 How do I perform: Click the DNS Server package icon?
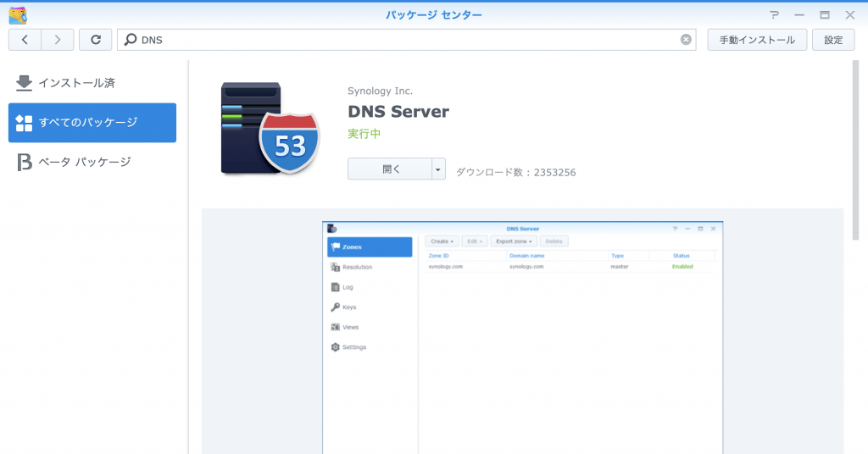269,129
